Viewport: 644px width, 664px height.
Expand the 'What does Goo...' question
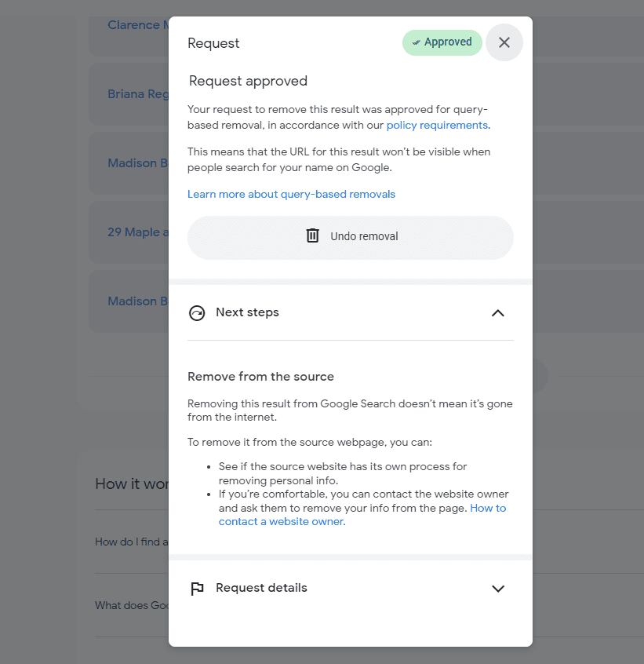(131, 605)
